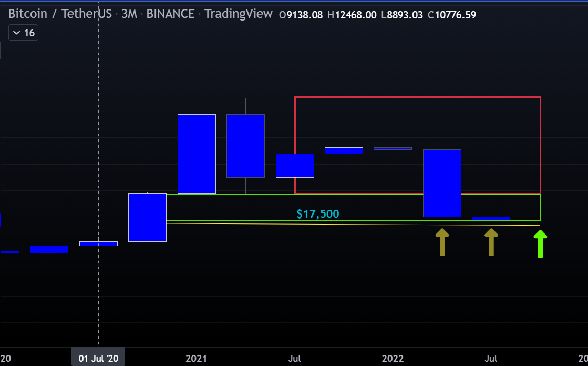Expand the collapsed indicators dropdown showing 16
The image size is (588, 366).
click(23, 33)
